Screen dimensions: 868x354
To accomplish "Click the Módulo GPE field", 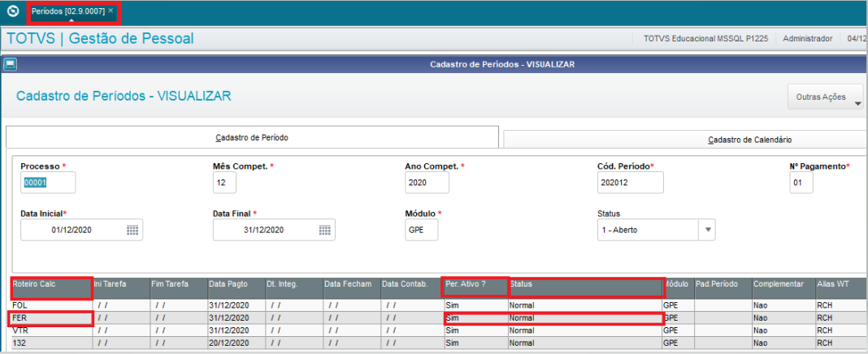I will (x=421, y=230).
